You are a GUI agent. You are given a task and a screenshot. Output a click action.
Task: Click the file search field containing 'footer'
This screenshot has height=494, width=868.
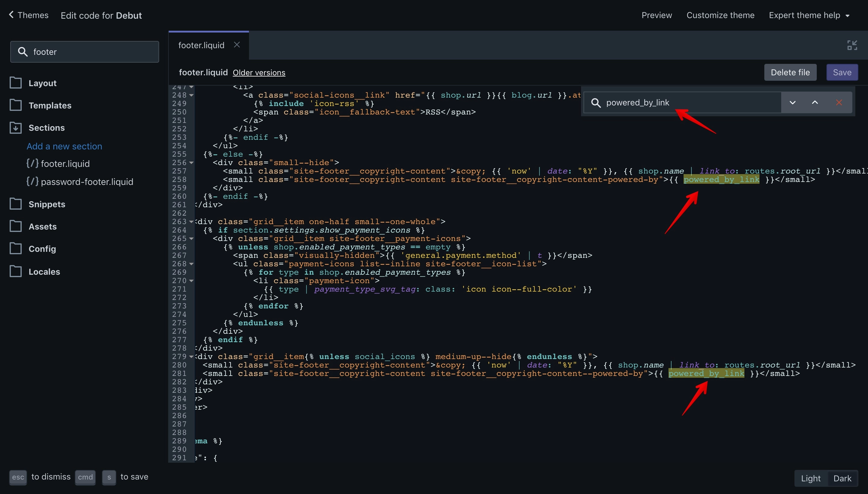point(84,52)
